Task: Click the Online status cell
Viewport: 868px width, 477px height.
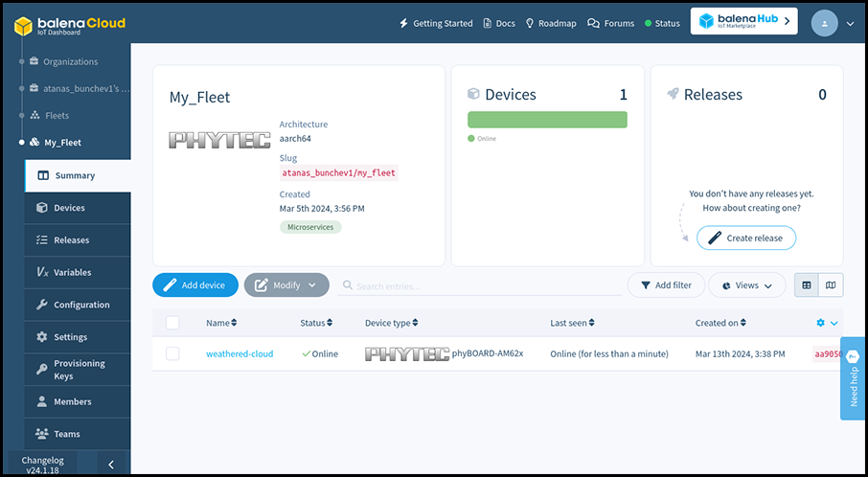Action: (x=320, y=353)
